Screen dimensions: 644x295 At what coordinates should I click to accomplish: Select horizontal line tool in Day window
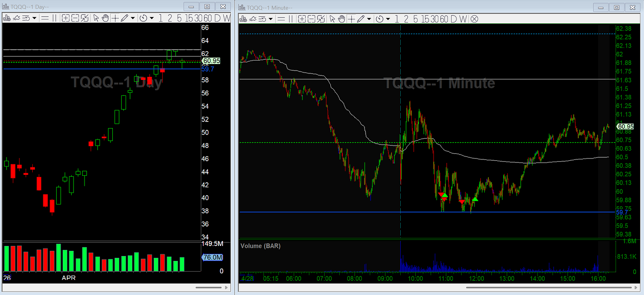tap(45, 18)
